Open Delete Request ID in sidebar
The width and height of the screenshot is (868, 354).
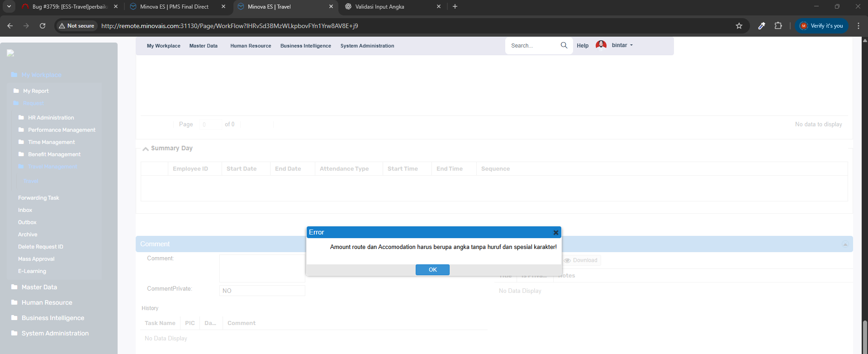[41, 247]
